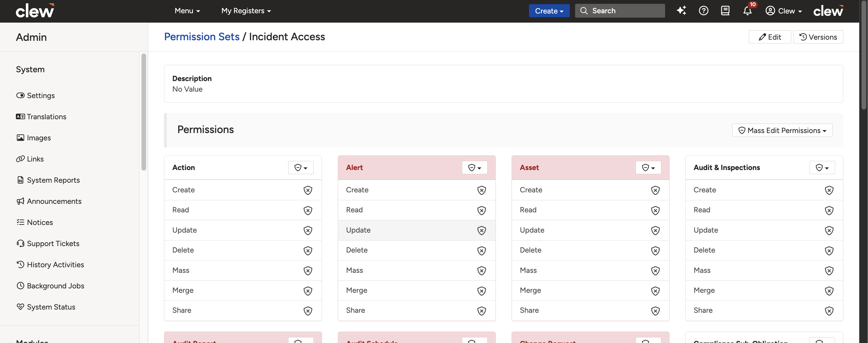Open Settings in the admin sidebar
The height and width of the screenshot is (343, 868).
click(x=35, y=96)
